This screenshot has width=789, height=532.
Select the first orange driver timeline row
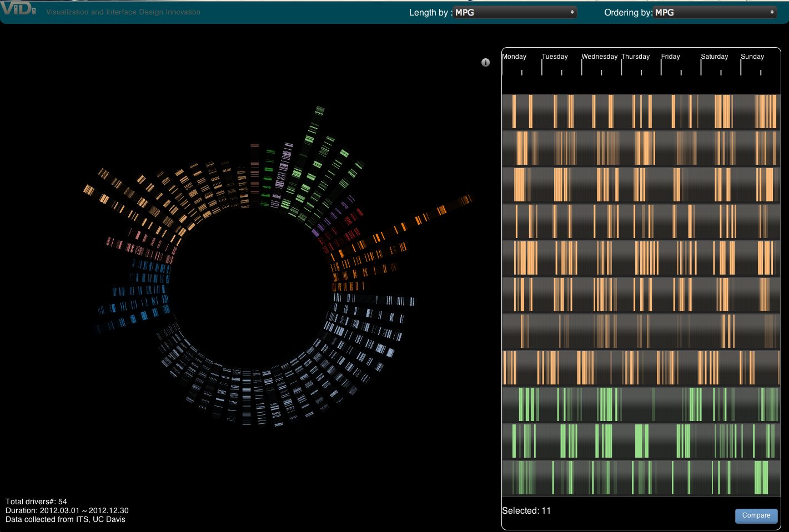(x=641, y=112)
